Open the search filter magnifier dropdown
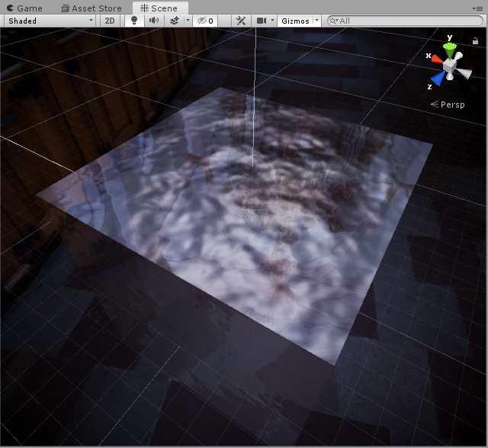The width and height of the screenshot is (488, 448). (334, 21)
